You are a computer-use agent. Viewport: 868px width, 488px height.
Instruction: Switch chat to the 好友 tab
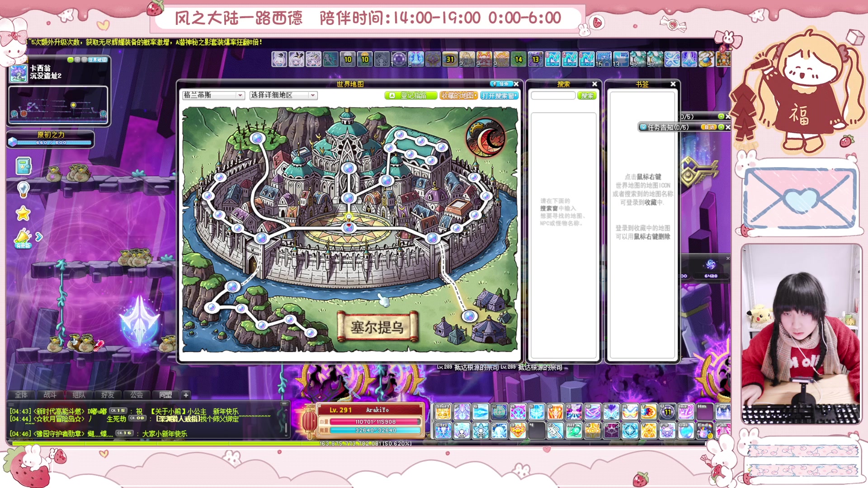tap(108, 395)
